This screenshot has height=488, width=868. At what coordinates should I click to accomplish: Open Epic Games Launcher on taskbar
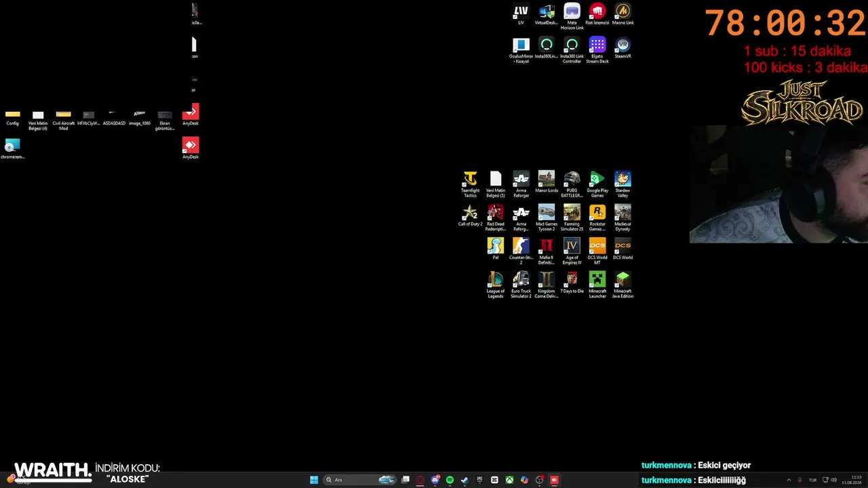(x=479, y=480)
